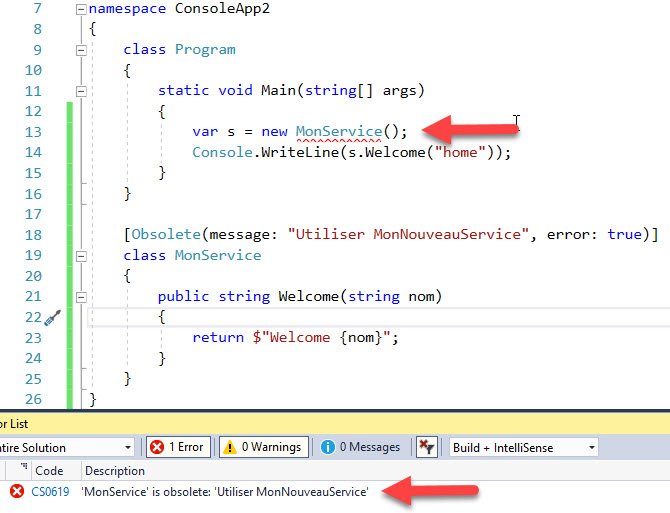Screen dimensions: 670x513
Task: Click the screwdriver quick actions icon in margin
Action: 52,318
